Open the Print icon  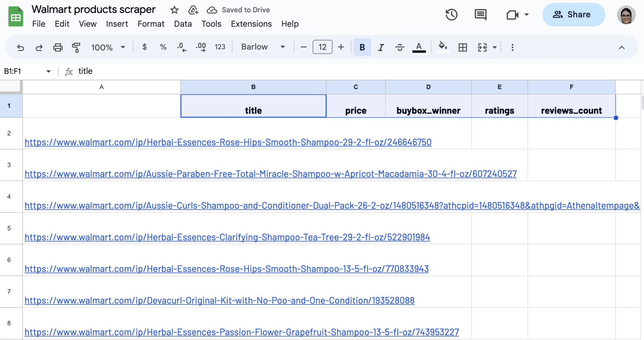[58, 47]
